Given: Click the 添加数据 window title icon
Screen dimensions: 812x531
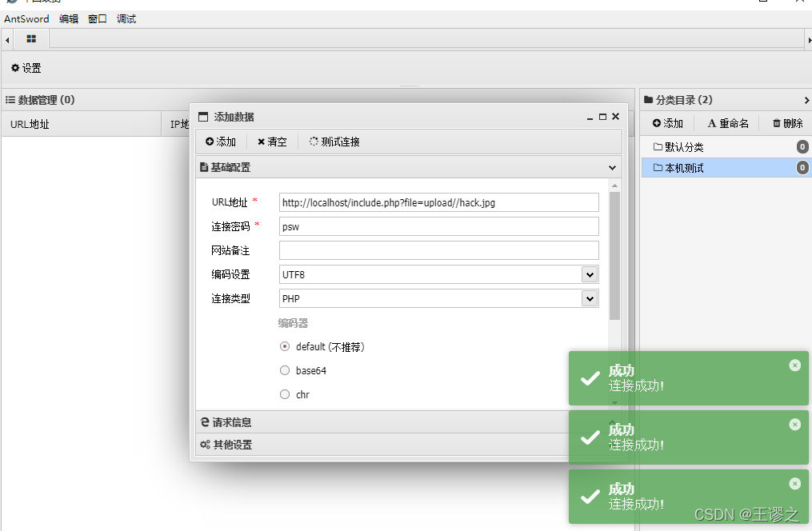Looking at the screenshot, I should click(203, 117).
